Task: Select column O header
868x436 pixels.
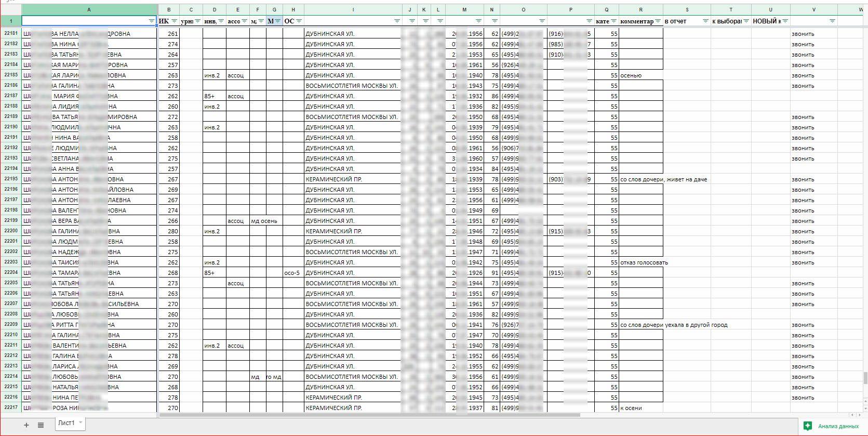Action: [x=524, y=10]
